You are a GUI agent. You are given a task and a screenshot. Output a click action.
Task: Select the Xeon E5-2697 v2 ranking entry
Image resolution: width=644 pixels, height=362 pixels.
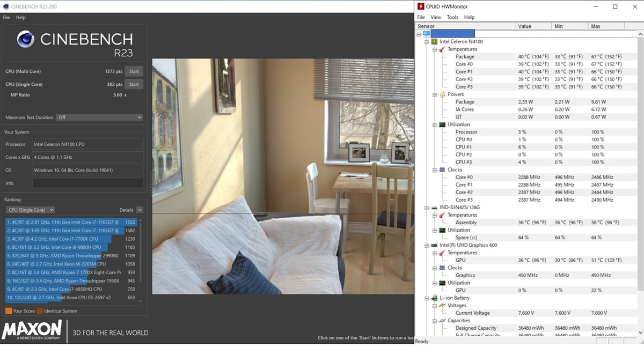pyautogui.click(x=71, y=297)
